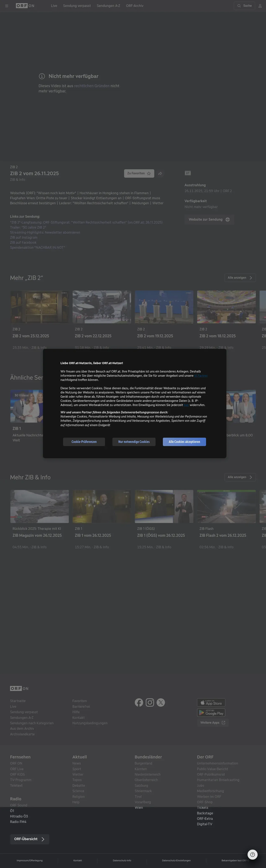Open thumbnail of ZIB 2 vom 23.12.2025

[39, 307]
